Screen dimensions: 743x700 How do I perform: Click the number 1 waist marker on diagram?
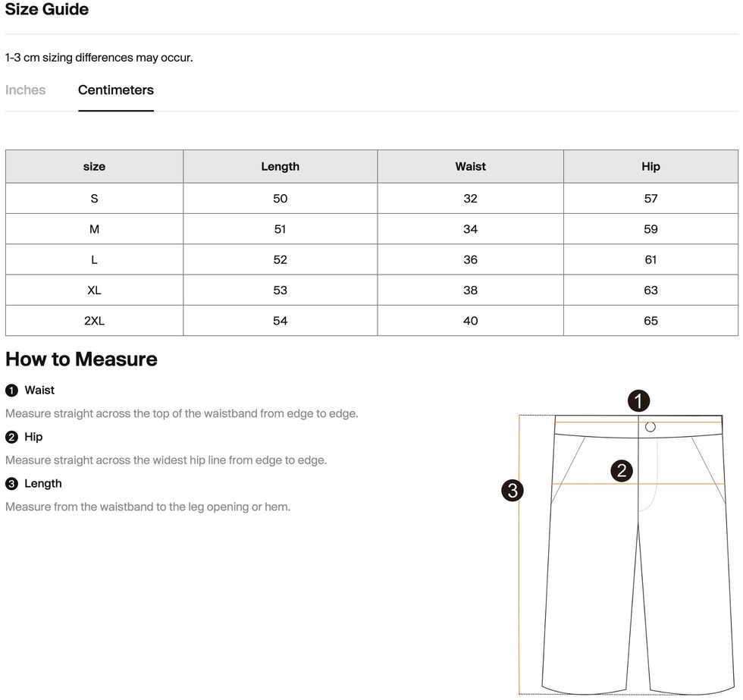tap(638, 401)
